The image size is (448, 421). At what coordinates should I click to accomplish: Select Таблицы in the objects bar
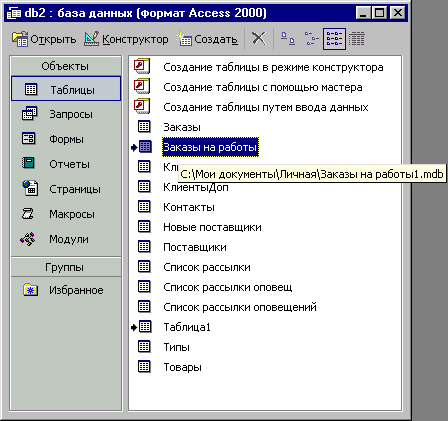point(66,89)
